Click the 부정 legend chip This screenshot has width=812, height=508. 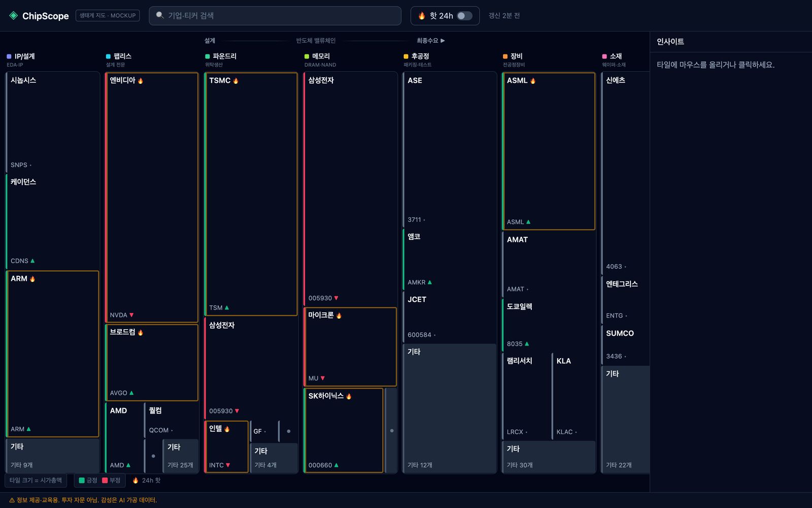[x=111, y=481]
